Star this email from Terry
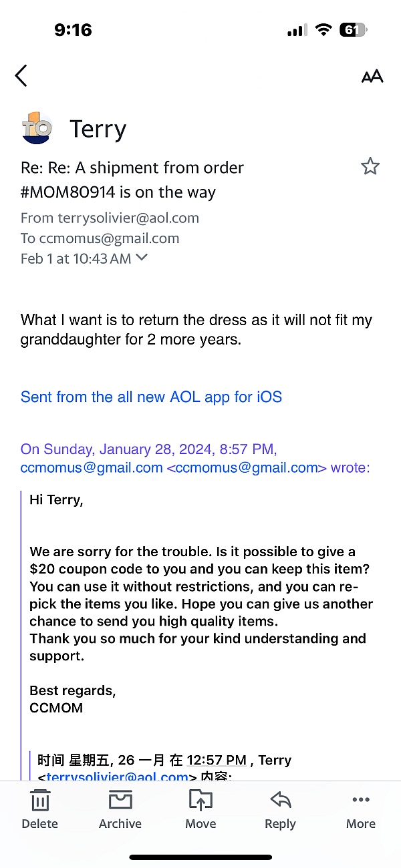401x868 pixels. click(370, 166)
